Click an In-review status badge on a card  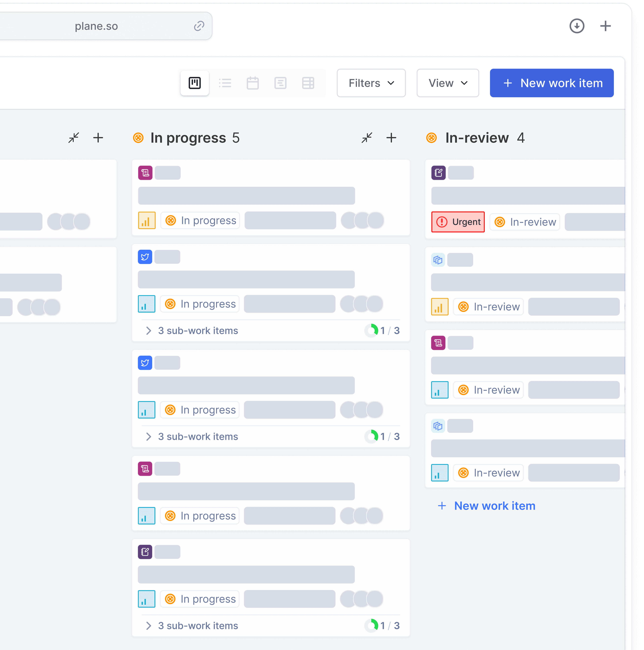[489, 307]
